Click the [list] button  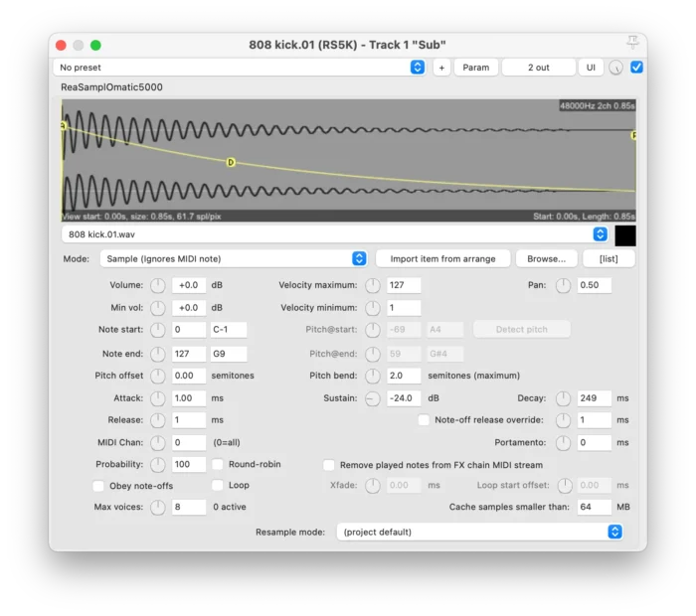[x=609, y=258]
